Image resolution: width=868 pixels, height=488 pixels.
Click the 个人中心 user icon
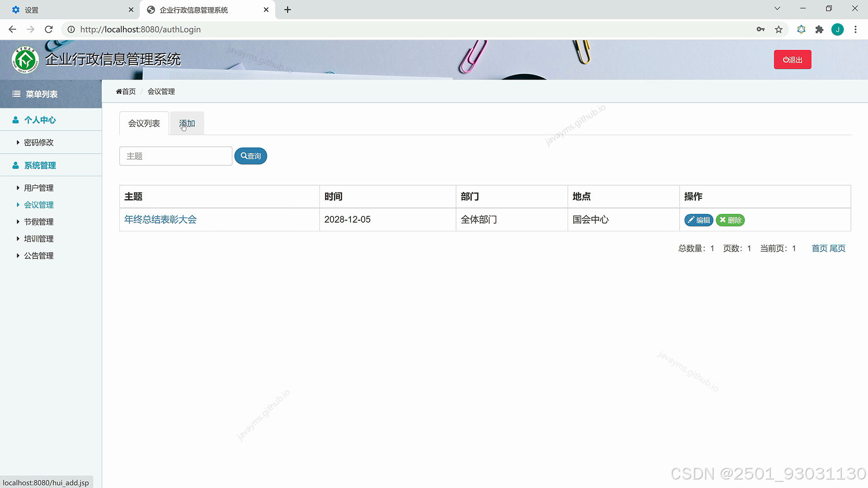tap(15, 120)
